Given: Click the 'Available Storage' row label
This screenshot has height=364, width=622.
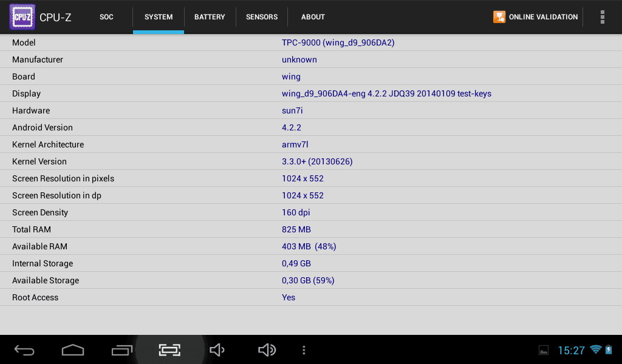Looking at the screenshot, I should click(x=46, y=281).
